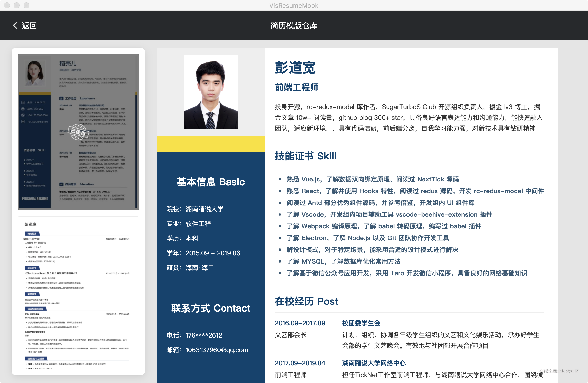Click the 已使用 stamp badge
Image resolution: width=588 pixels, height=383 pixels.
(78, 132)
